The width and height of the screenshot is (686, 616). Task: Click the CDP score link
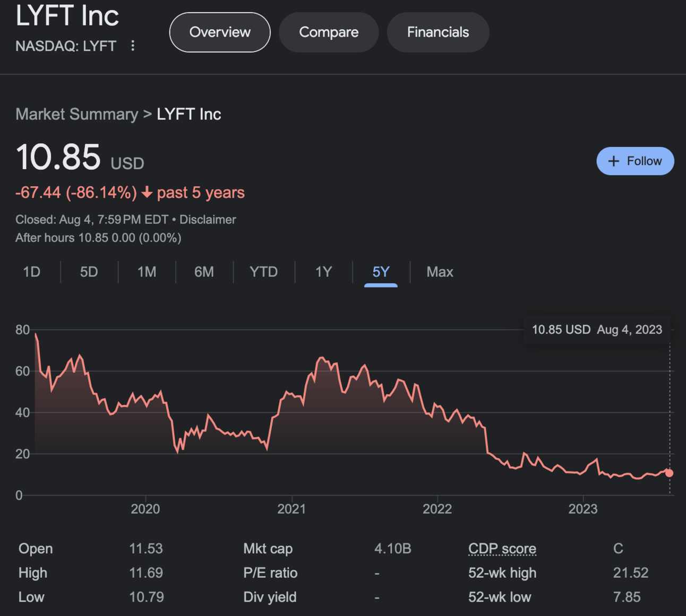[x=502, y=549]
